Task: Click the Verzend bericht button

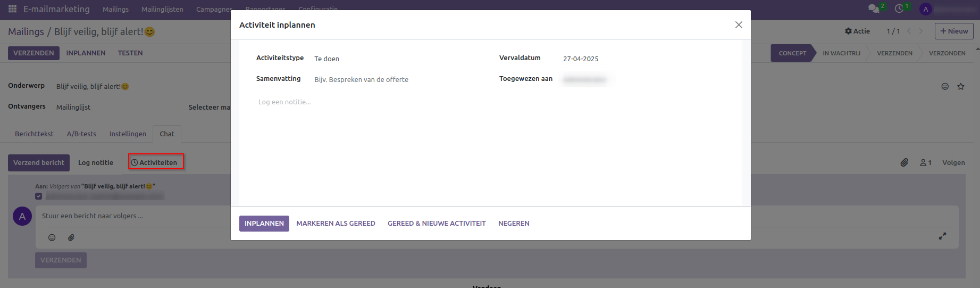Action: tap(39, 163)
